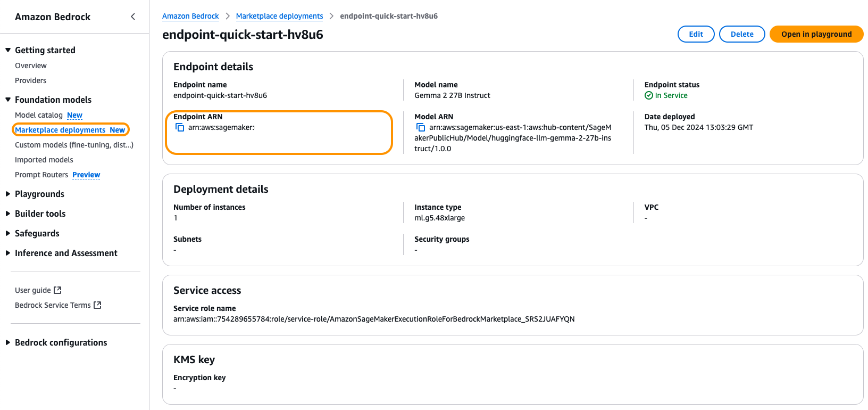Open Marketplace deployments in the sidebar
Image resolution: width=868 pixels, height=410 pixels.
(x=60, y=130)
